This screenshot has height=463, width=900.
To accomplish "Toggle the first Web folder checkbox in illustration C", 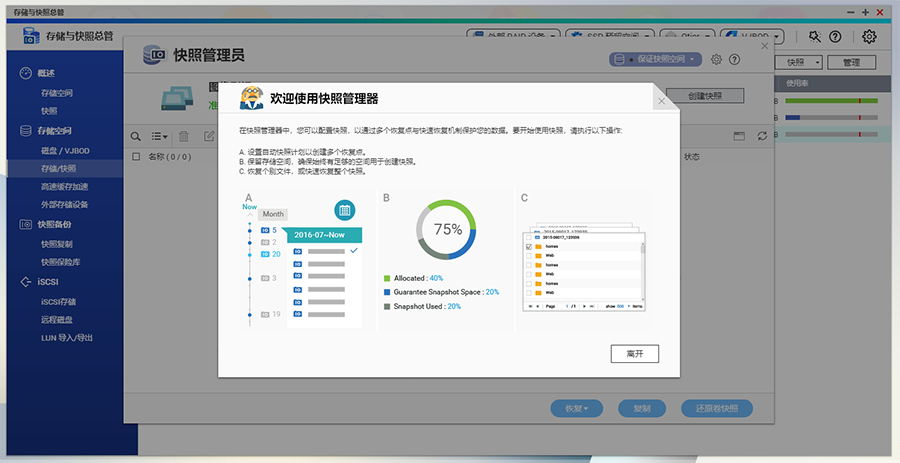I will click(x=529, y=255).
